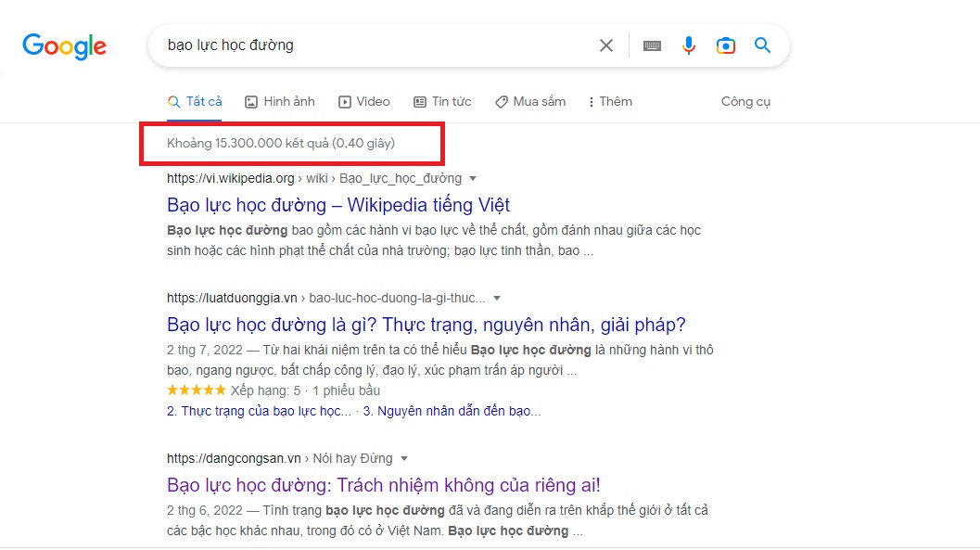The image size is (980, 550).
Task: Clear the search box with X
Action: coord(605,45)
